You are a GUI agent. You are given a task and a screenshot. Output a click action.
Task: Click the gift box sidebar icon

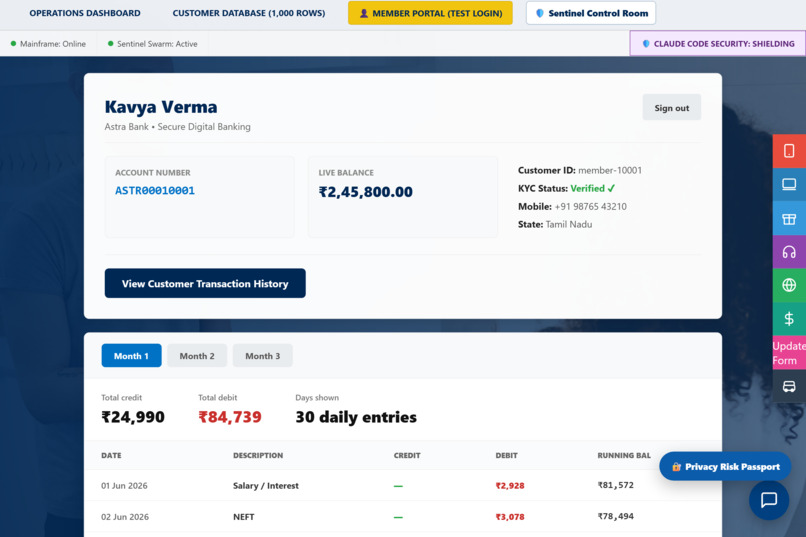[789, 218]
